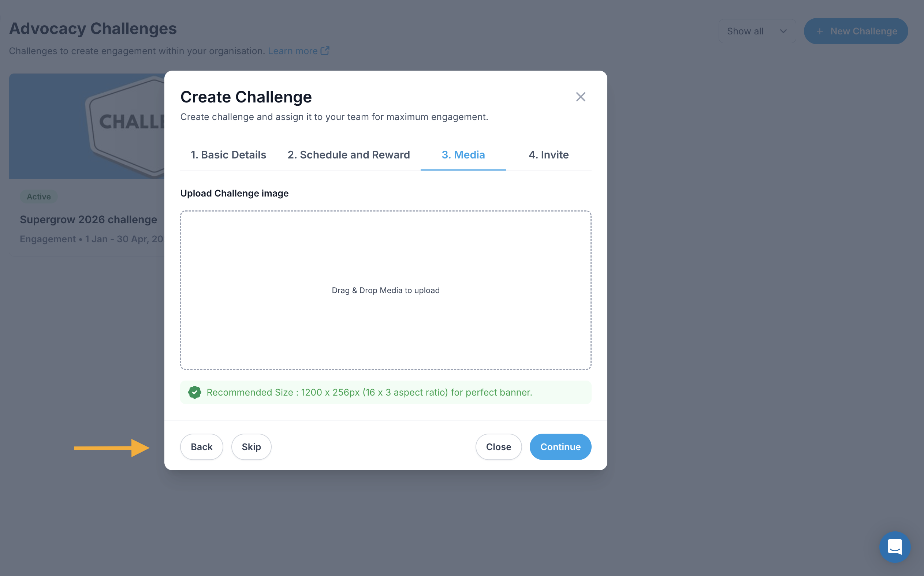Go to the 4. Invite tab
924x576 pixels.
(x=548, y=155)
